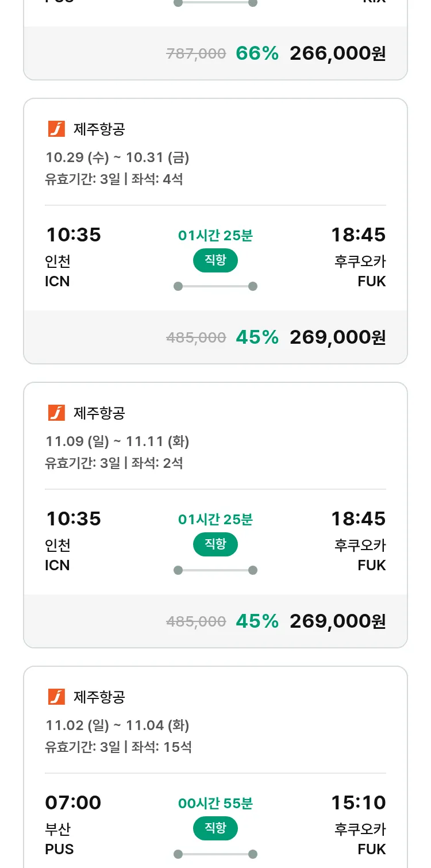Click route line on the 11.09 flight
This screenshot has height=868, width=431.
point(215,570)
